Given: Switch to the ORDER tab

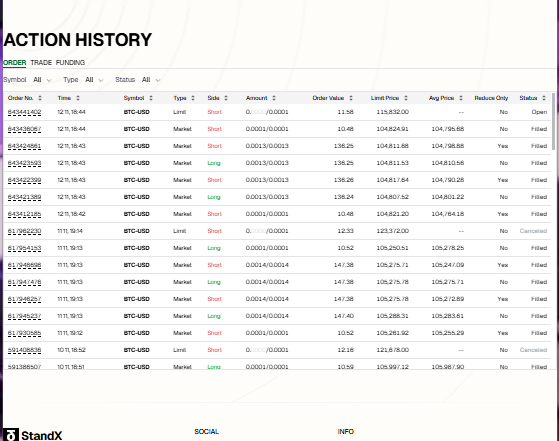Looking at the screenshot, I should point(15,63).
